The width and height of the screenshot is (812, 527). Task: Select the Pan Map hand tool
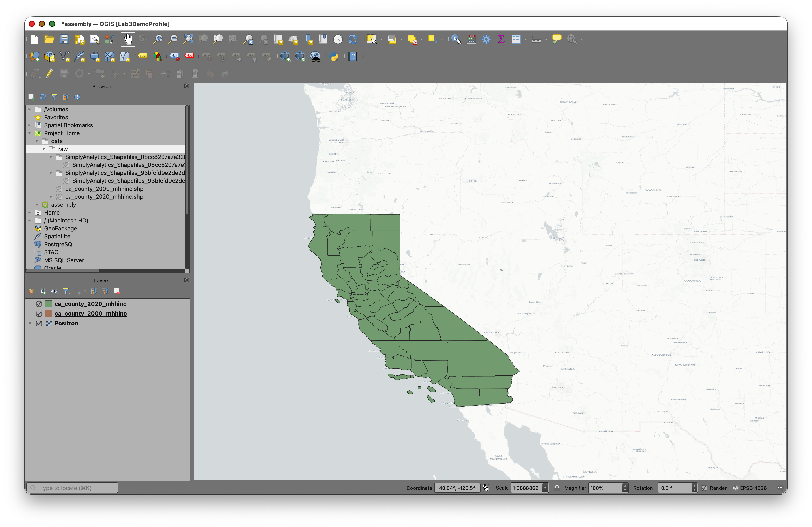128,39
